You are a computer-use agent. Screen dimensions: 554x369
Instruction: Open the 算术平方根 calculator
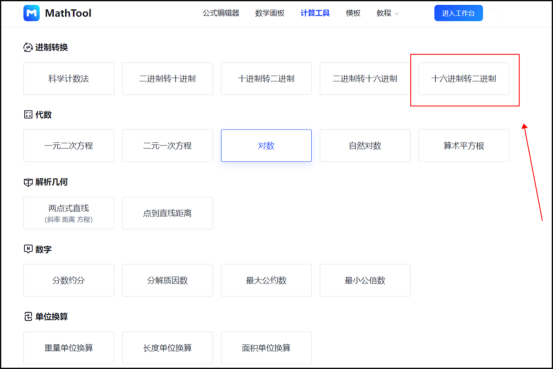(x=464, y=146)
